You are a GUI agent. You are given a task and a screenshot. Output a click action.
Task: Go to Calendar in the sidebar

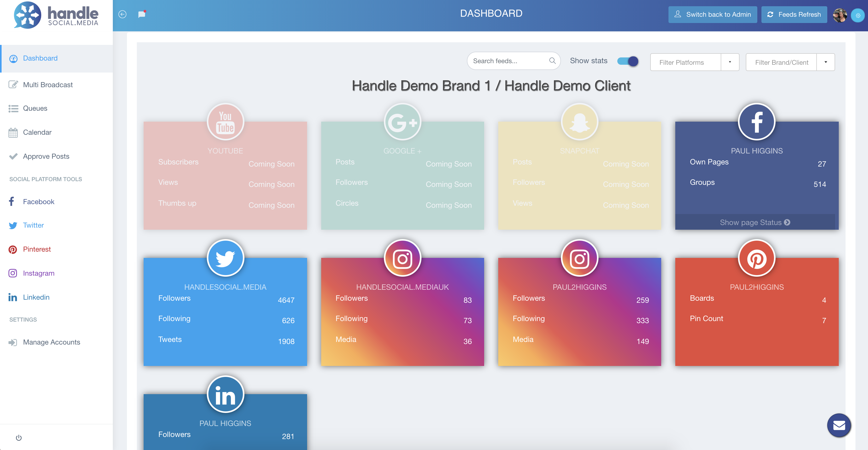pyautogui.click(x=37, y=132)
